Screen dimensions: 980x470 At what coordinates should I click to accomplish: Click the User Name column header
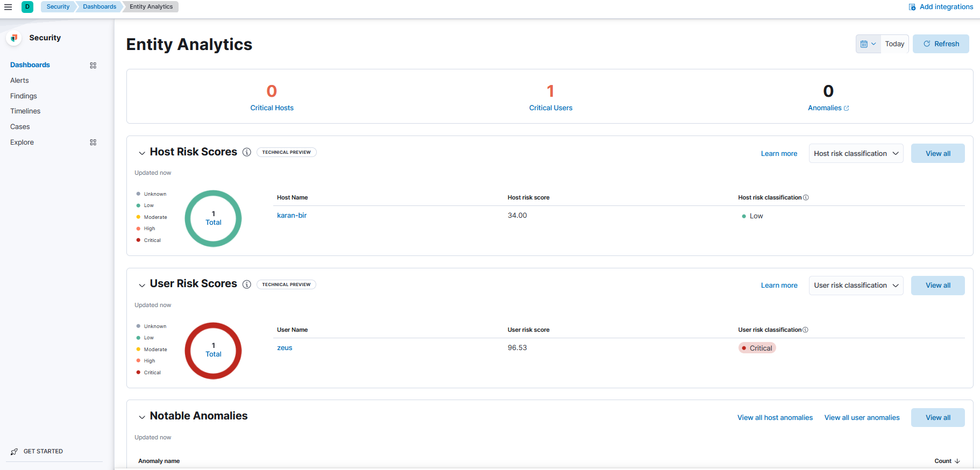tap(292, 330)
